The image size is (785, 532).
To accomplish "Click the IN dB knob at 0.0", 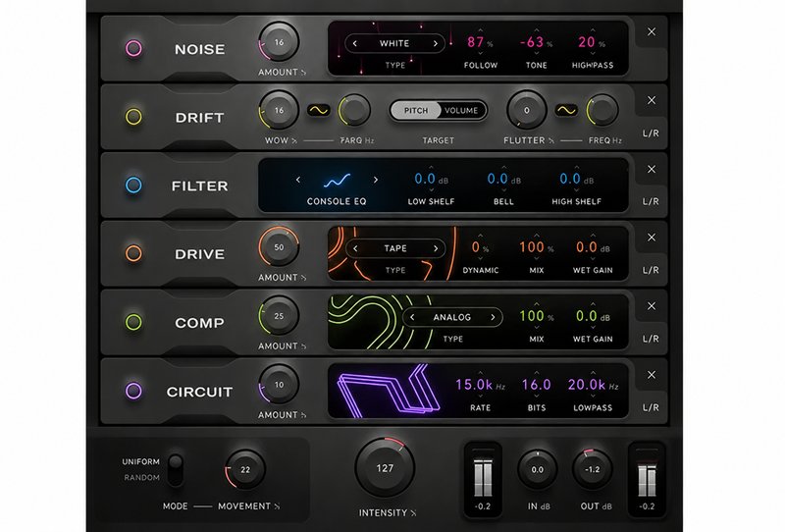I will [537, 469].
